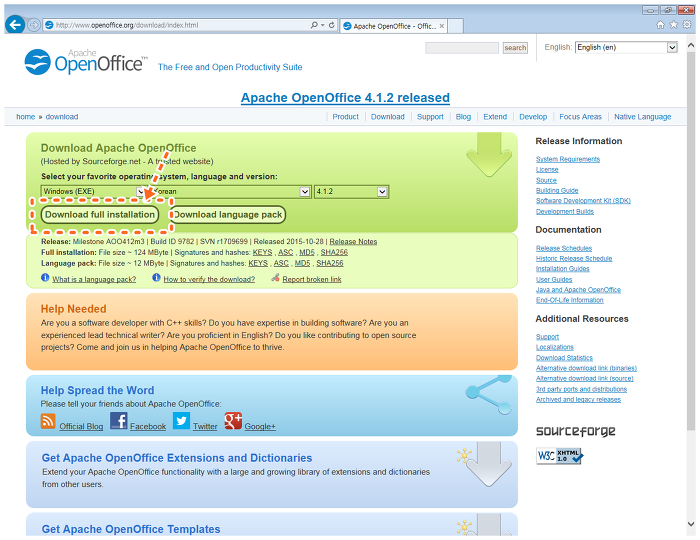Image resolution: width=700 pixels, height=540 pixels.
Task: Click the download breadcrumb link
Action: (62, 117)
